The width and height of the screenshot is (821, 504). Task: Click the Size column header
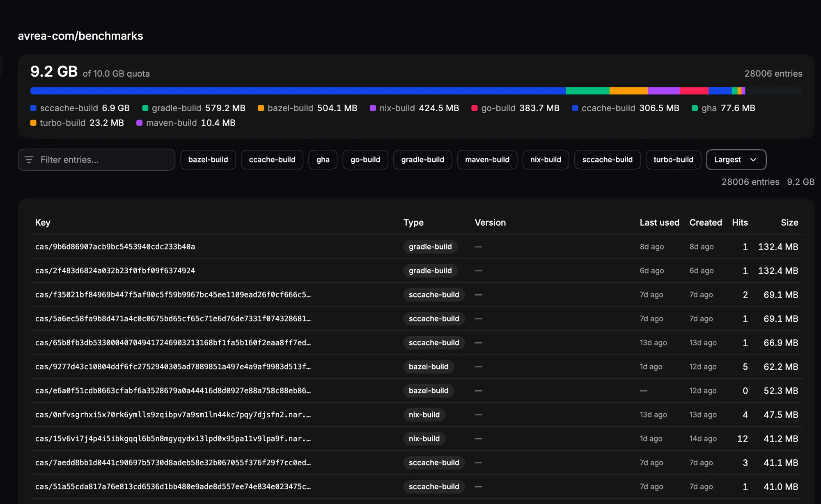tap(789, 222)
